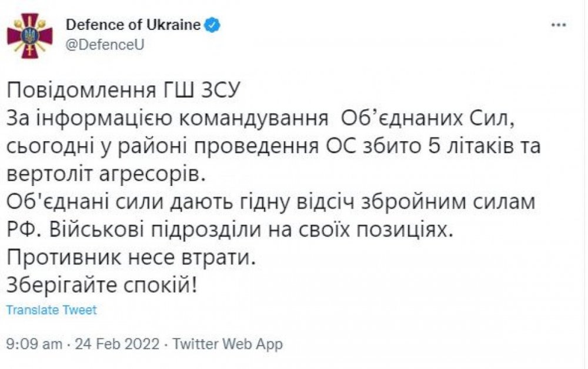
Task: Go to the @DefenceU handle
Action: tap(105, 45)
